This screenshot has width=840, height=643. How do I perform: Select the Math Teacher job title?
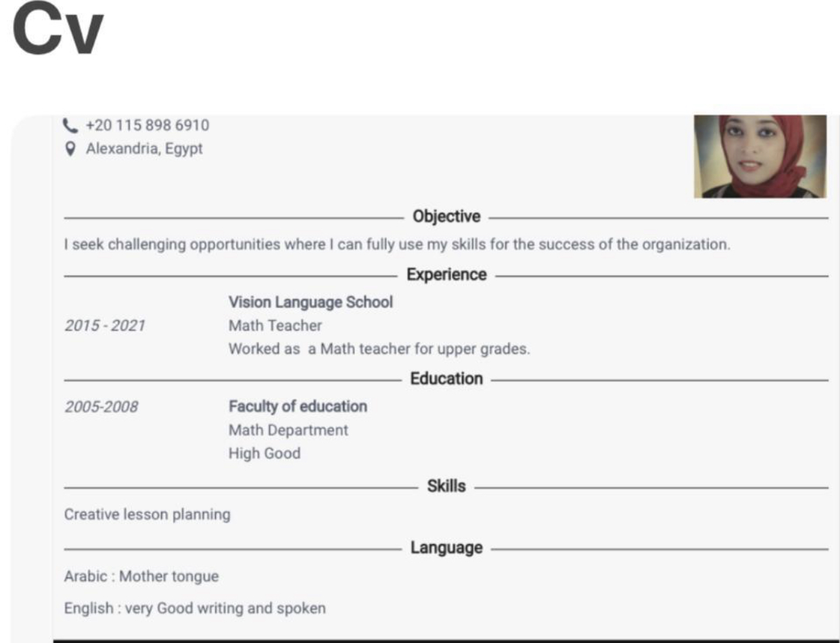[275, 326]
